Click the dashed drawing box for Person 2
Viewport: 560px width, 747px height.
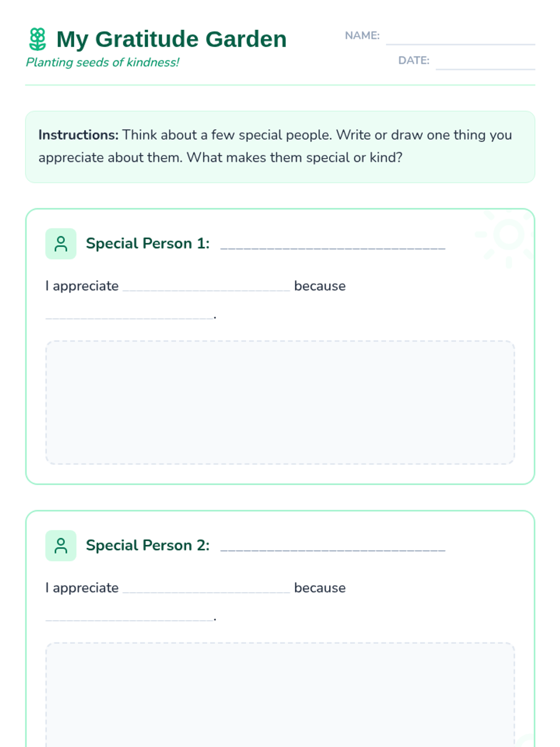coord(280,695)
